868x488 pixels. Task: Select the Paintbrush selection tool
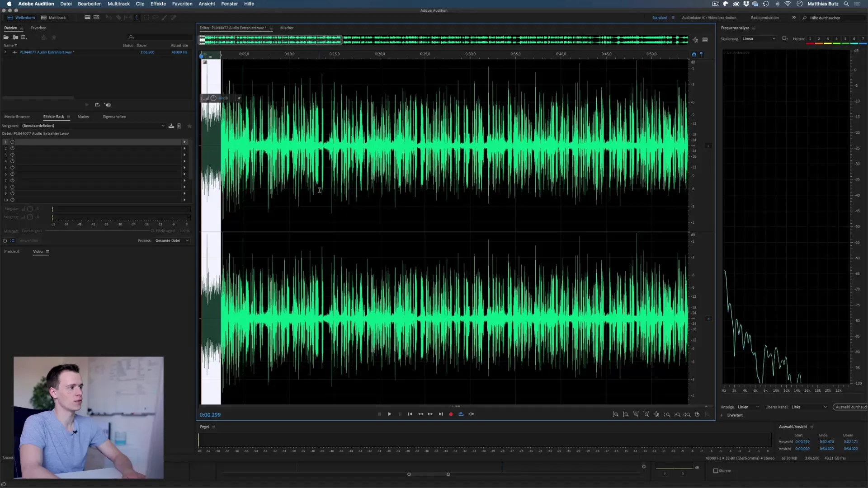164,18
